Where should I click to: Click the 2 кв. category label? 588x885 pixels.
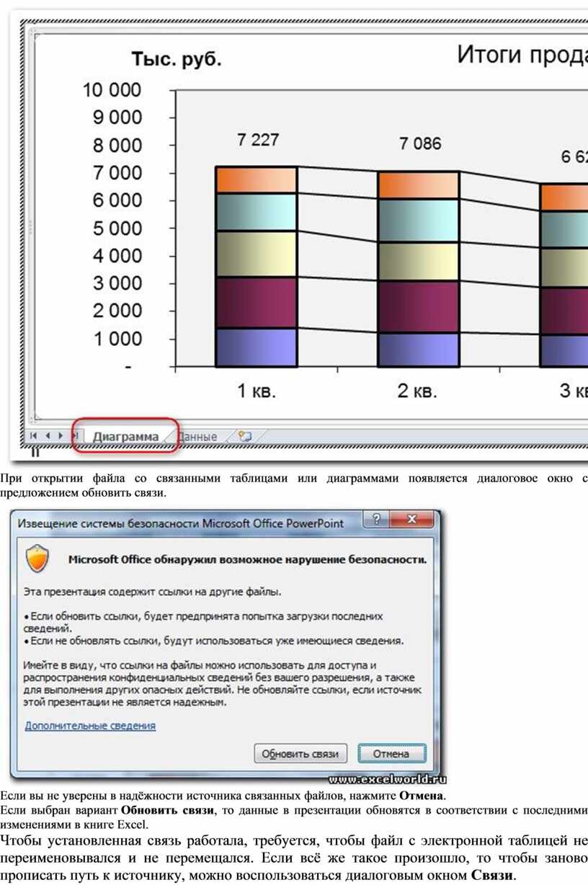point(418,391)
